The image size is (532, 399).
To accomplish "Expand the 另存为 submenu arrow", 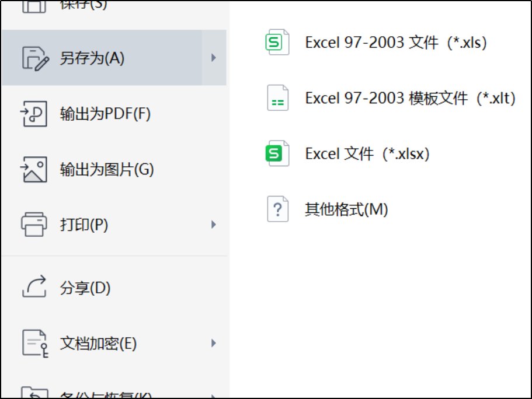I will pos(214,58).
